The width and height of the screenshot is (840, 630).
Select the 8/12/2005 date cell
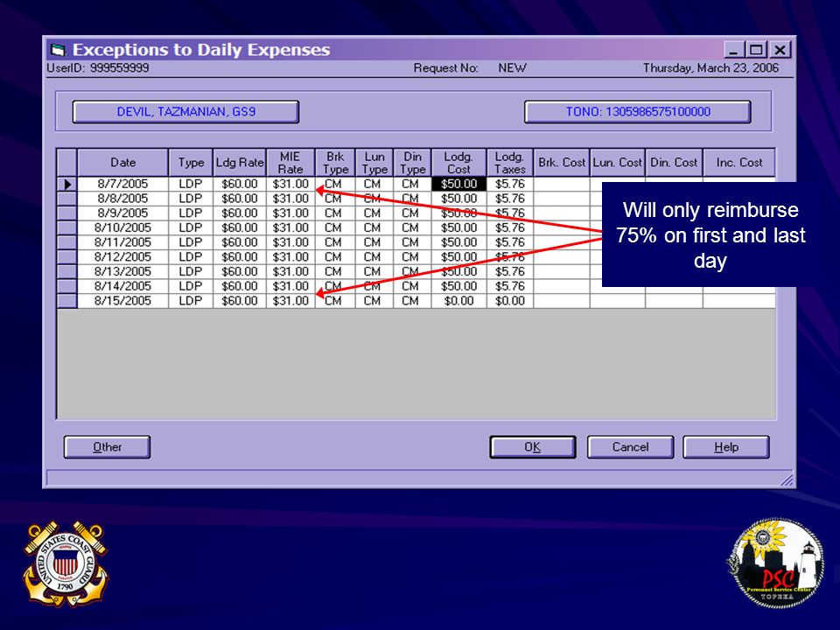(x=122, y=256)
